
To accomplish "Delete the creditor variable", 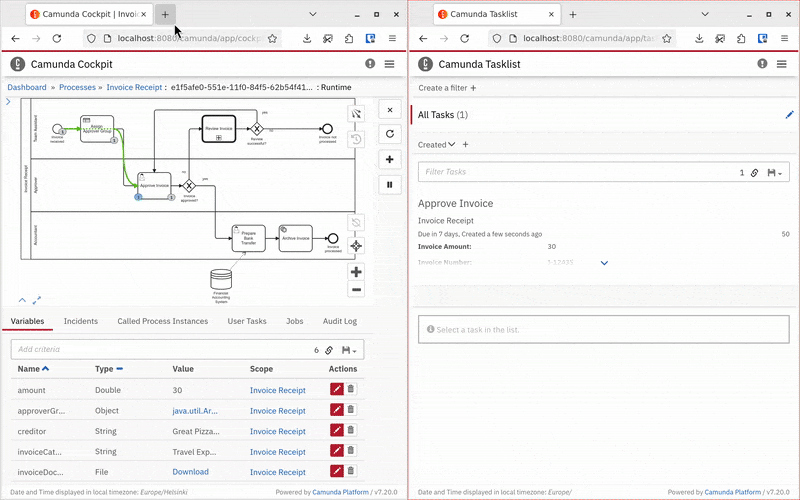I will pos(351,430).
